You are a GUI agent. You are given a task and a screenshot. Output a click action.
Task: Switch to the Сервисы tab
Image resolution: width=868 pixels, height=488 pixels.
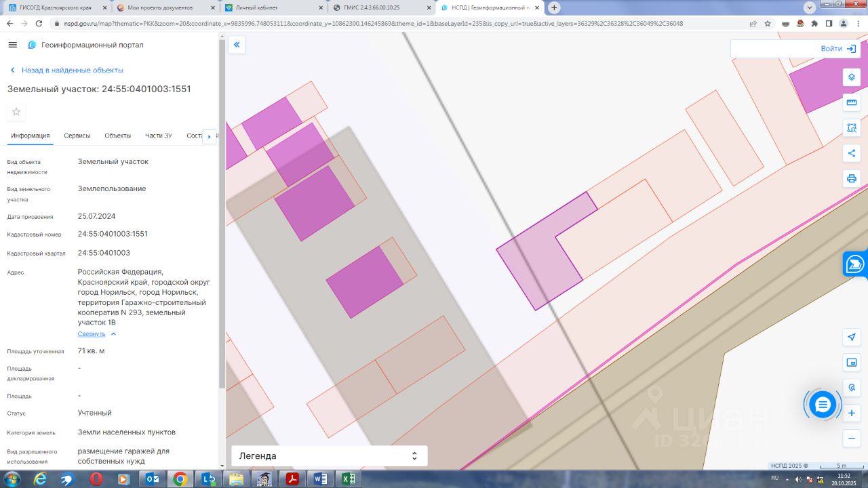point(77,136)
